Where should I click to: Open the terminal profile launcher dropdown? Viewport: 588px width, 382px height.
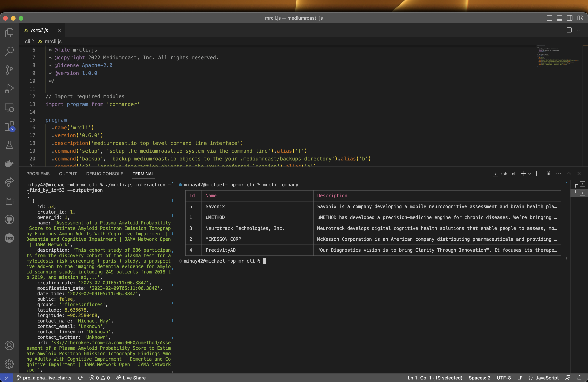click(x=530, y=174)
